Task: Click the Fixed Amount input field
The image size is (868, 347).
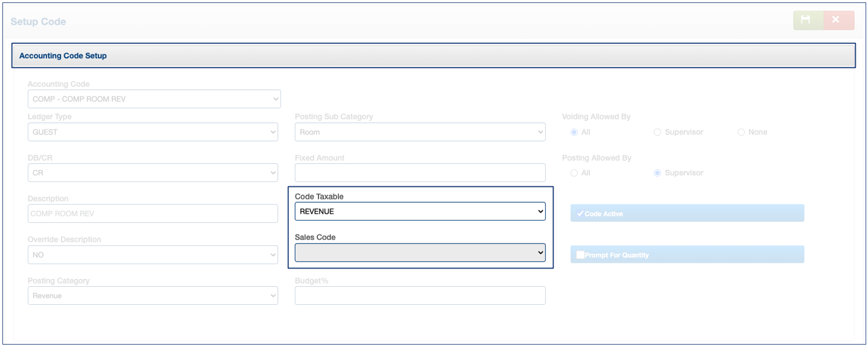Action: point(420,173)
